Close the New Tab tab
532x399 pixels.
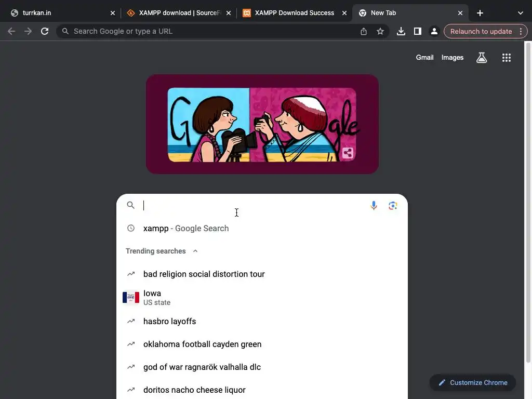tap(460, 13)
